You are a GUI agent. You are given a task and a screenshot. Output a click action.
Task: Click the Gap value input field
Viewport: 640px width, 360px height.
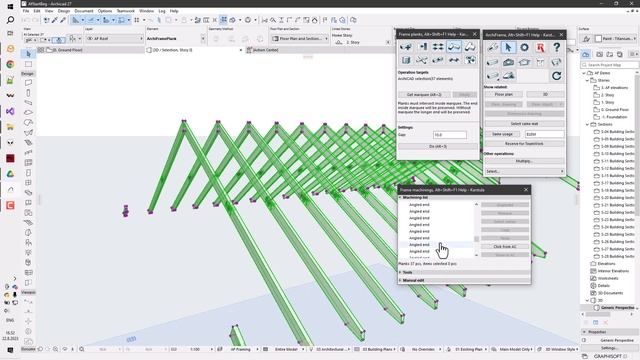coord(449,135)
